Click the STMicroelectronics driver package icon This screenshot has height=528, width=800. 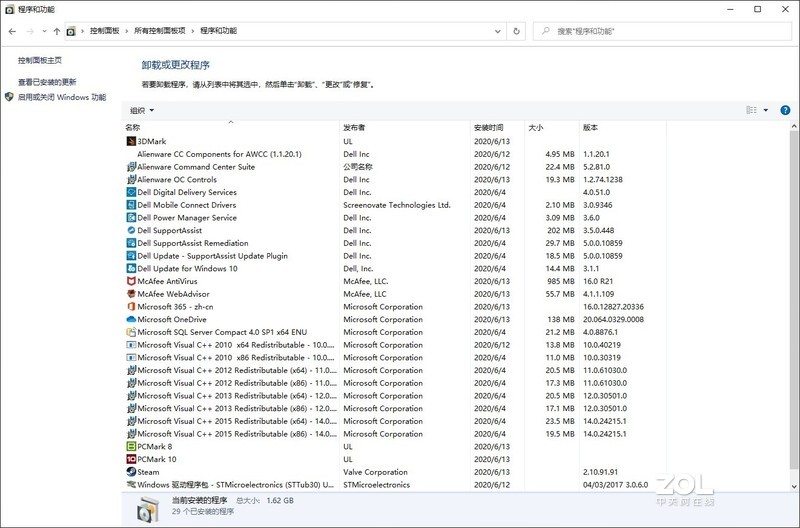131,485
